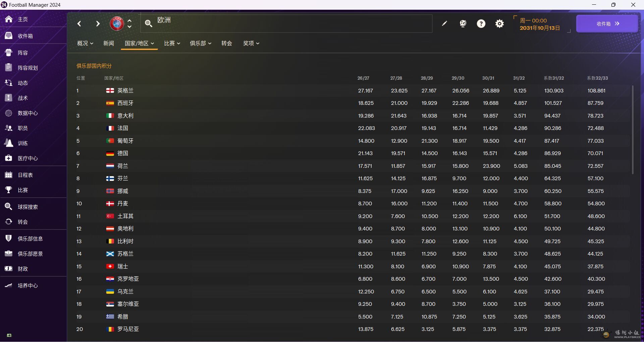
Task: Open the 阵容规划 squad planner icon
Action: (9, 67)
